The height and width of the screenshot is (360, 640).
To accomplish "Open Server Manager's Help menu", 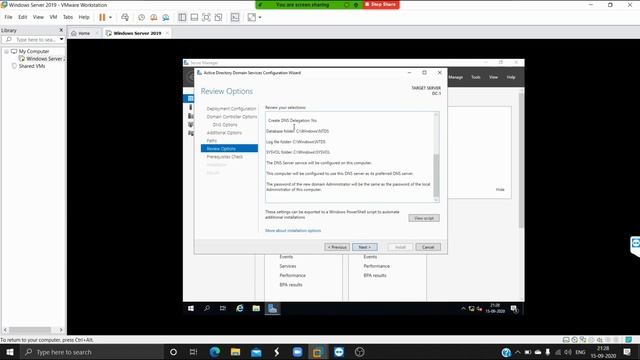I will (x=511, y=77).
